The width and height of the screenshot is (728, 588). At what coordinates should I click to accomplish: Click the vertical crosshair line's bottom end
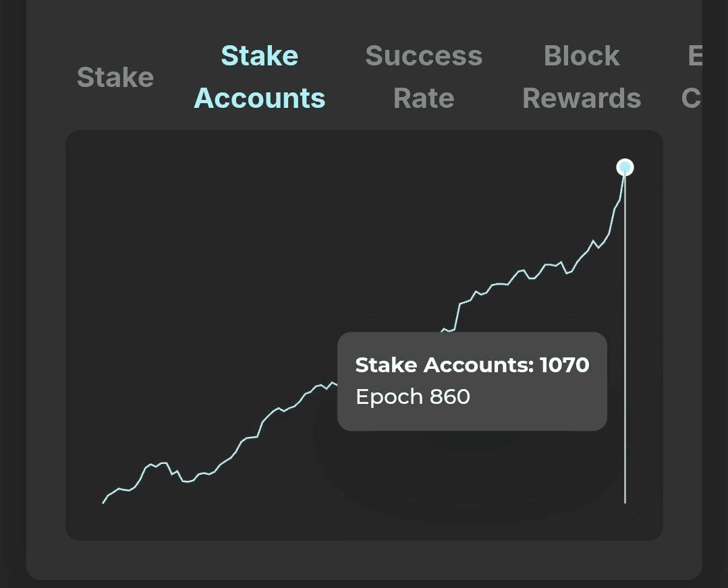[x=625, y=500]
